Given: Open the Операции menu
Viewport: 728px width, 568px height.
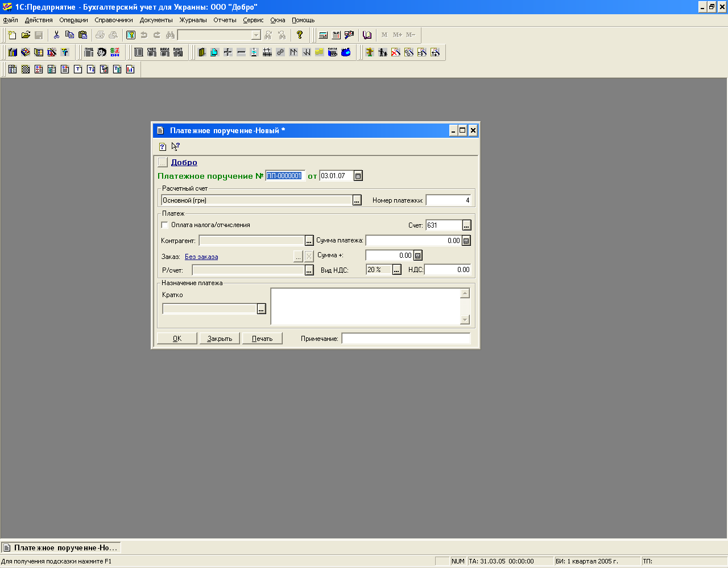Looking at the screenshot, I should point(74,20).
